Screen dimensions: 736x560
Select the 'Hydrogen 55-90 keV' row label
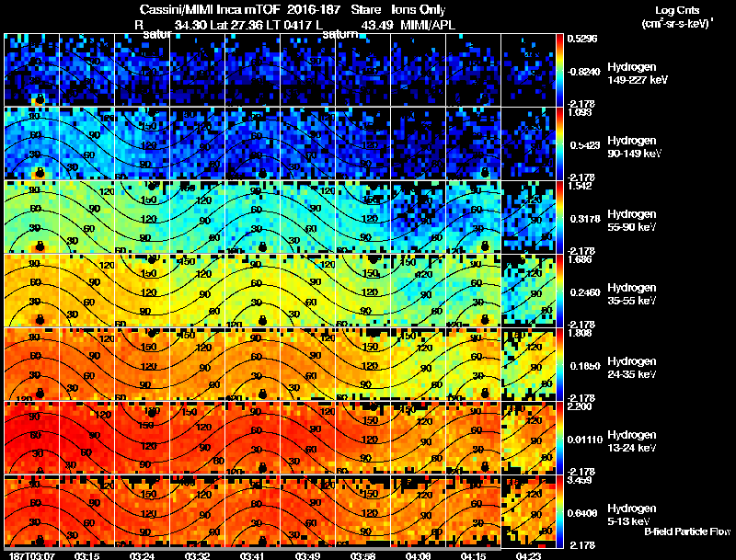pos(632,221)
